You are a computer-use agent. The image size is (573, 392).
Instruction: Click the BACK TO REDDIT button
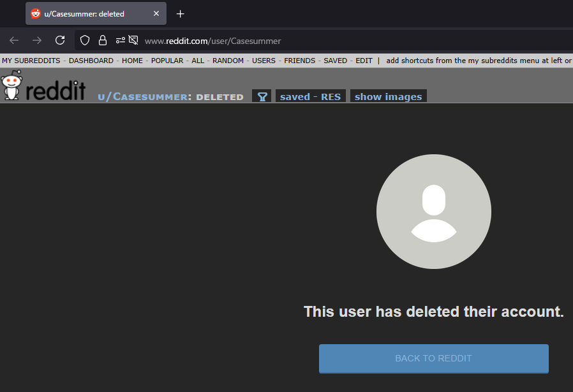pos(434,358)
